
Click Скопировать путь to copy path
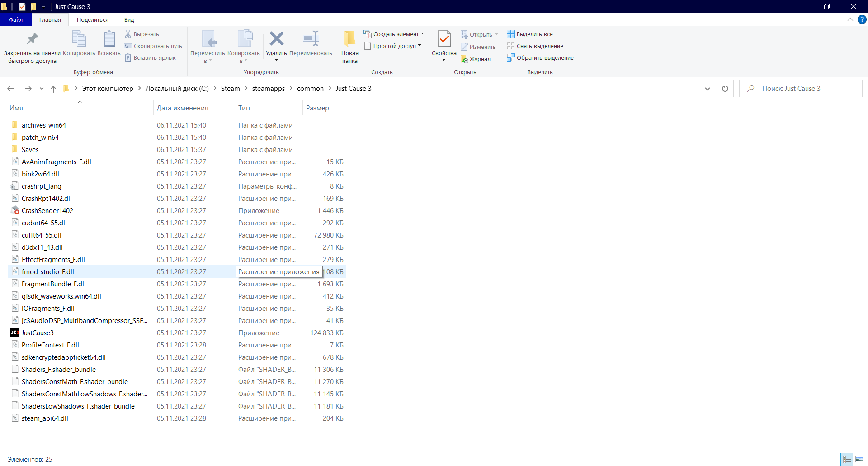(x=153, y=46)
